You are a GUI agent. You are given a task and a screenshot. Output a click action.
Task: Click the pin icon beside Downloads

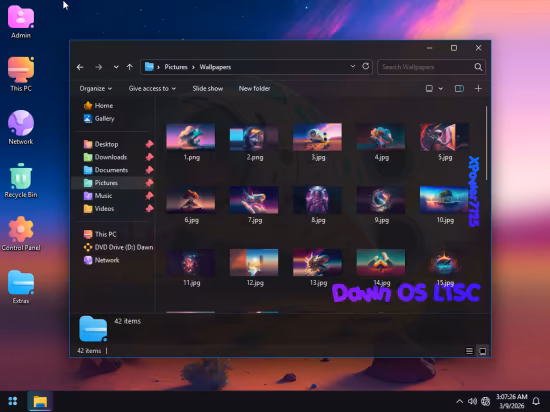(149, 157)
